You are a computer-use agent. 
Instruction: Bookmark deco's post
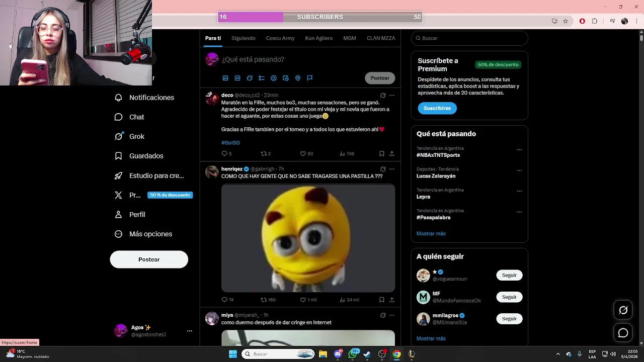[382, 153]
